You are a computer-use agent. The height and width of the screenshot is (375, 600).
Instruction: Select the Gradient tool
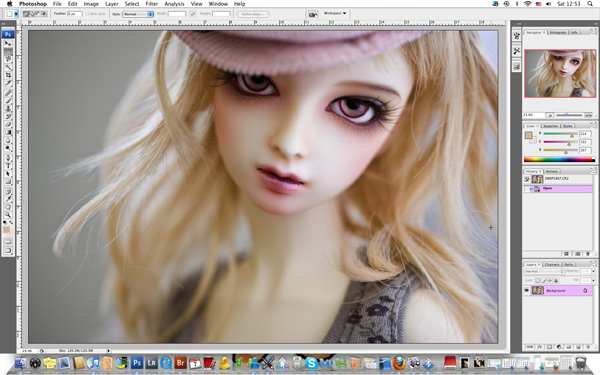(8, 132)
